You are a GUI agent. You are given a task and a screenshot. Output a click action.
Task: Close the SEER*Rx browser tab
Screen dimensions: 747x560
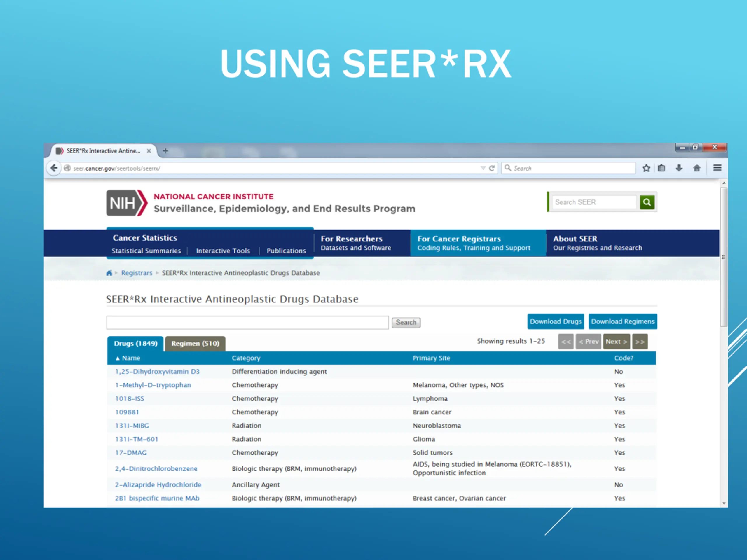149,151
